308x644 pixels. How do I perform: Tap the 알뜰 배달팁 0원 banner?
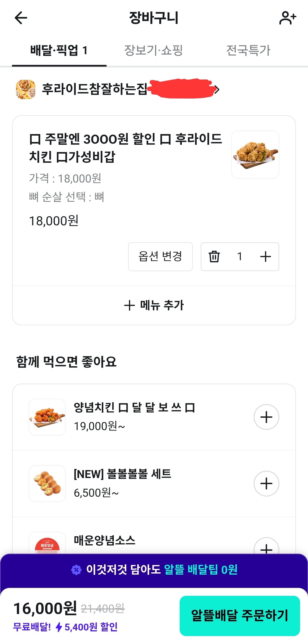pos(154,570)
